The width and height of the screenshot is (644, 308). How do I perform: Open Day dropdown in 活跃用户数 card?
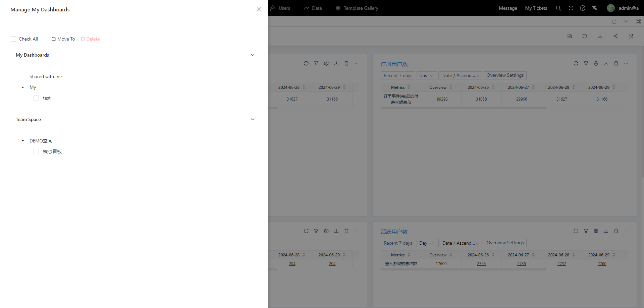[427, 243]
